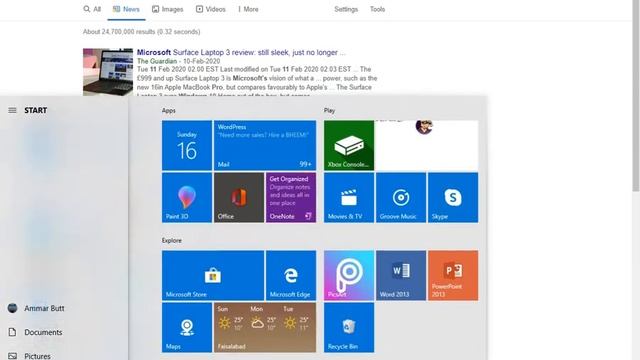This screenshot has width=640, height=360.
Task: Launch Word 2013 tile
Action: click(401, 276)
